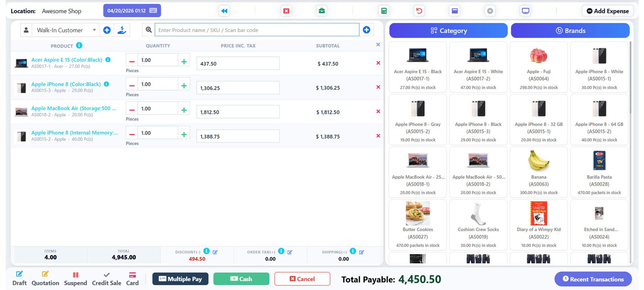
Task: Add Apple iPhone 8 - 64 GB tile
Action: pyautogui.click(x=599, y=120)
